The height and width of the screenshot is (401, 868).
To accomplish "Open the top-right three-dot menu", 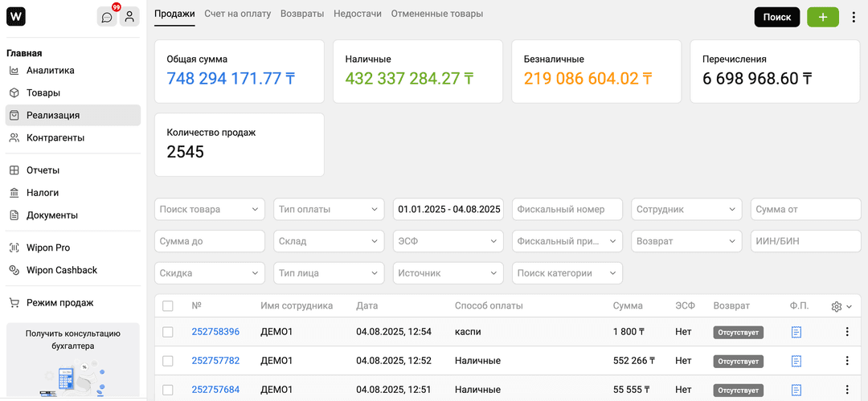I will [854, 17].
